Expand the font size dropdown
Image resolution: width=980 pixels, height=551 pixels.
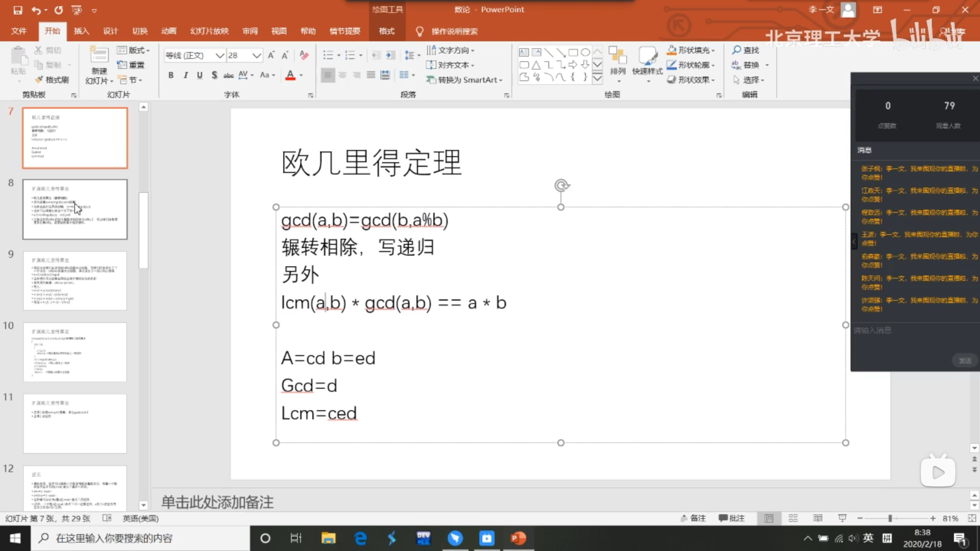(x=257, y=56)
